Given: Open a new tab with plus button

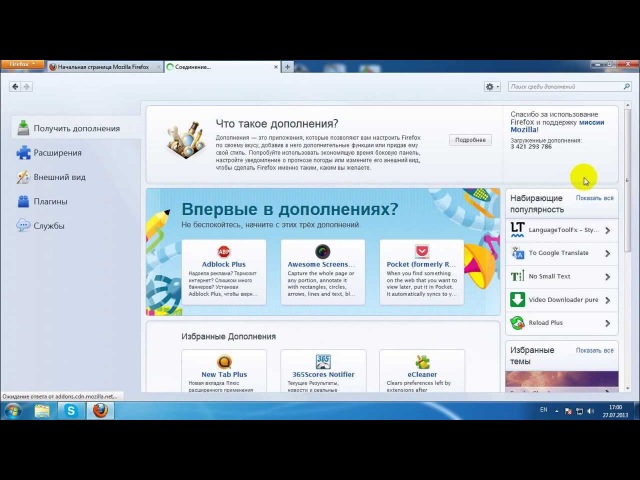Looking at the screenshot, I should (x=287, y=67).
